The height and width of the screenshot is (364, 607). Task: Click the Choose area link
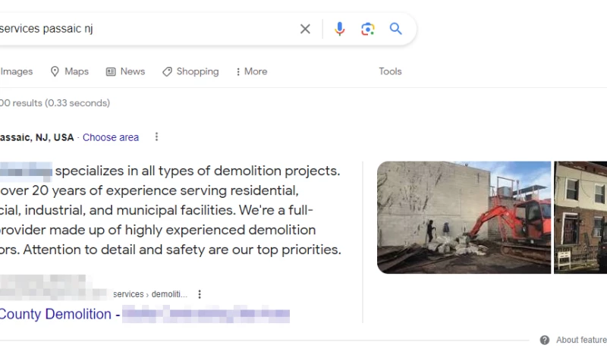111,137
